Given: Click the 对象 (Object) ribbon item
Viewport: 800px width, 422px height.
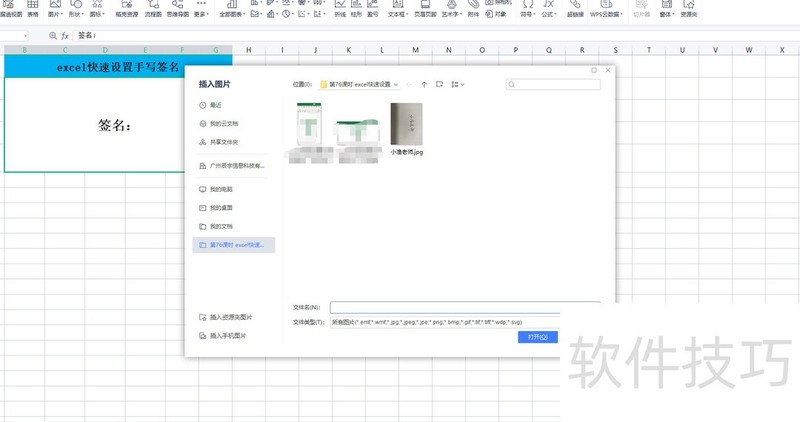Looking at the screenshot, I should 496,14.
